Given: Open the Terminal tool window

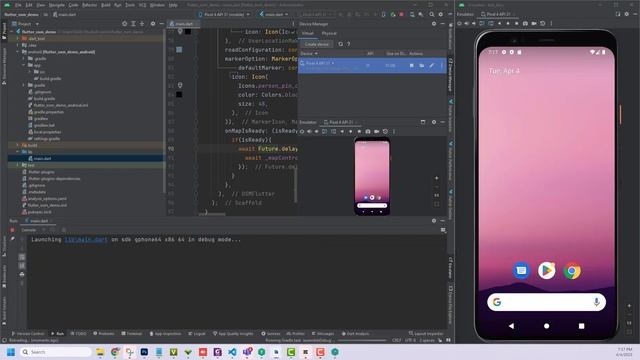Looking at the screenshot, I should (x=131, y=333).
